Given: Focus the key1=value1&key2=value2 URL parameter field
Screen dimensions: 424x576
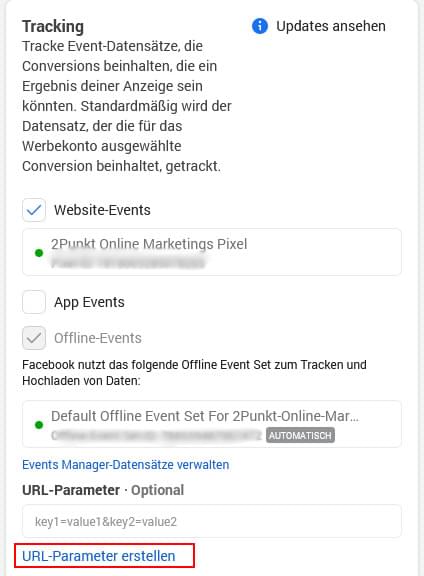Looking at the screenshot, I should pyautogui.click(x=212, y=521).
